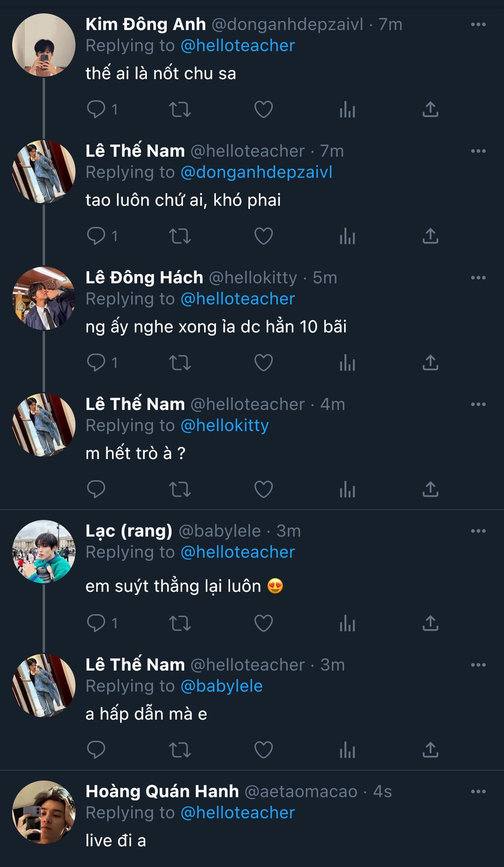Open more options on Lê Đông Hách's tweet
504x867 pixels.
[x=478, y=278]
